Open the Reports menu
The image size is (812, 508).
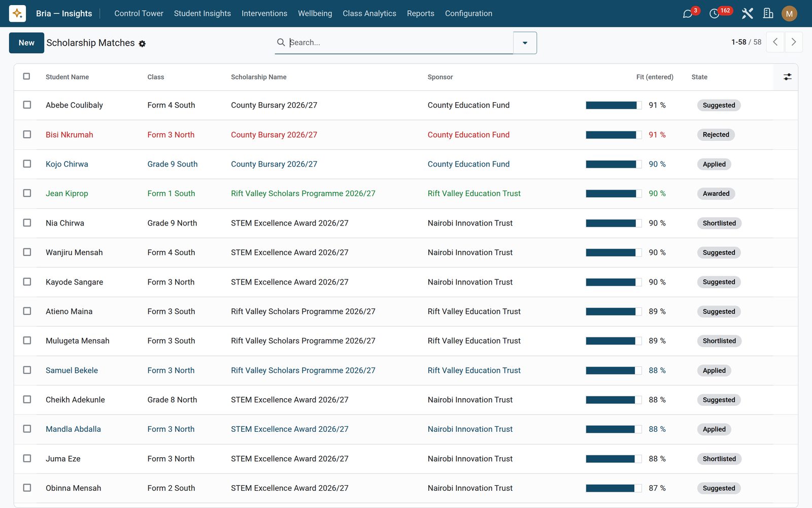(420, 13)
